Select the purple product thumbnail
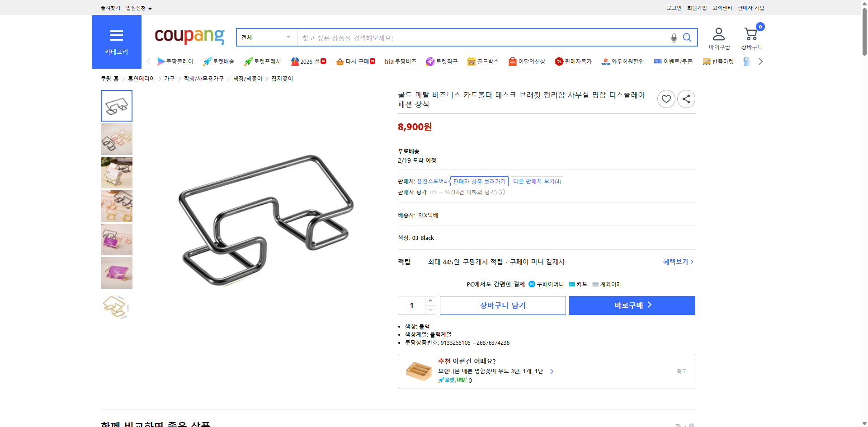This screenshot has height=427, width=868. click(116, 272)
